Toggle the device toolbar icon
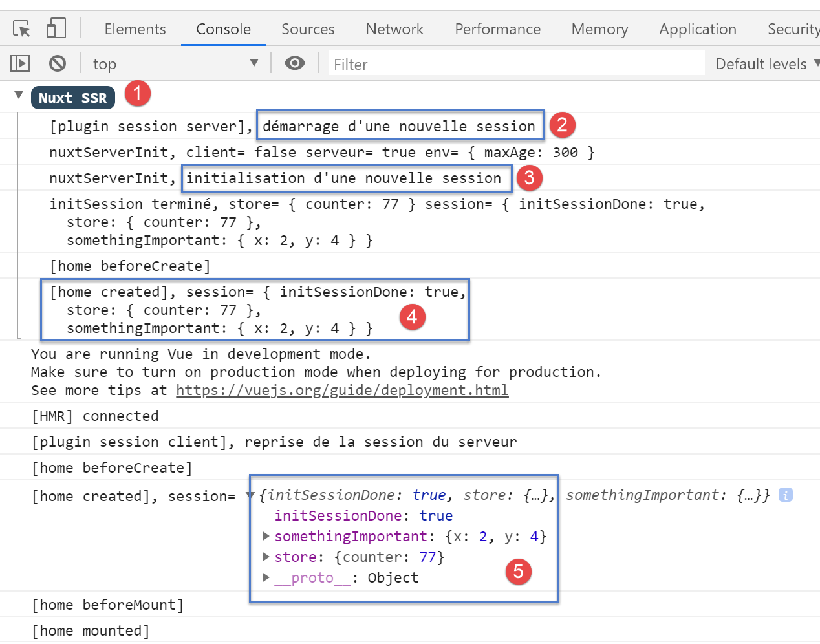This screenshot has width=820, height=644. pyautogui.click(x=56, y=28)
